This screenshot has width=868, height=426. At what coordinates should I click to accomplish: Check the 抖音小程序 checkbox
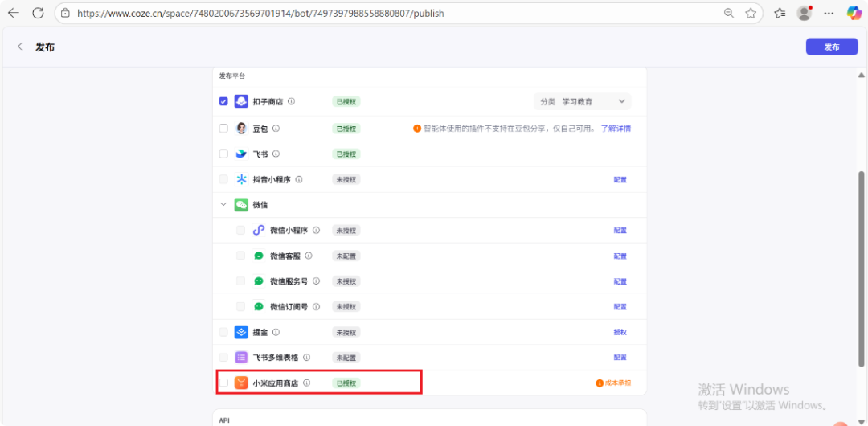pyautogui.click(x=223, y=179)
